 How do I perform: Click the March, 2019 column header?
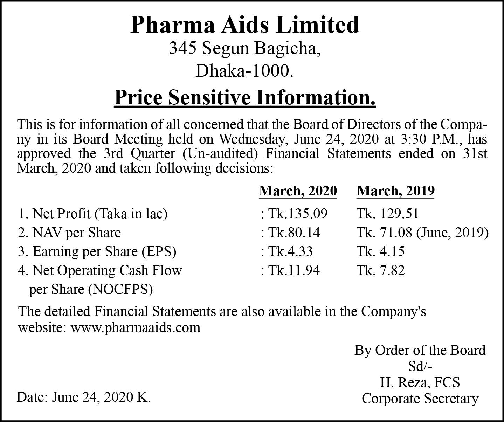pyautogui.click(x=395, y=191)
